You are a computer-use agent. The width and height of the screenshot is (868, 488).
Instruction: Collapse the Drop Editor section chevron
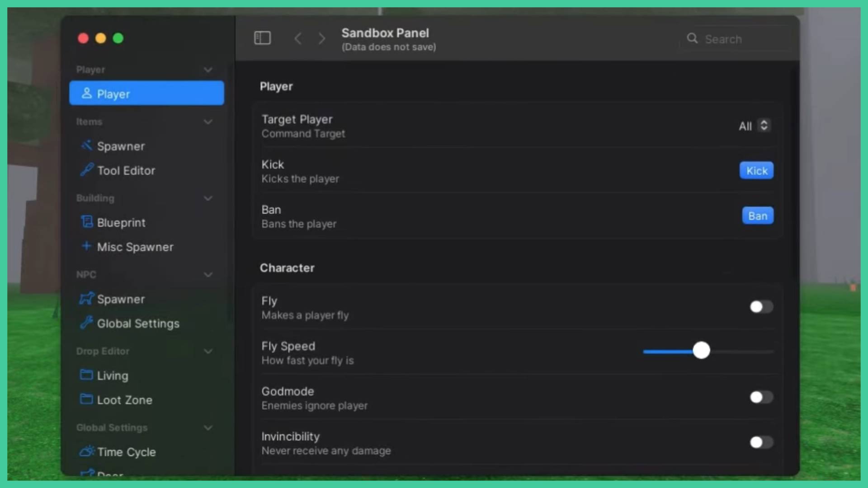[208, 351]
